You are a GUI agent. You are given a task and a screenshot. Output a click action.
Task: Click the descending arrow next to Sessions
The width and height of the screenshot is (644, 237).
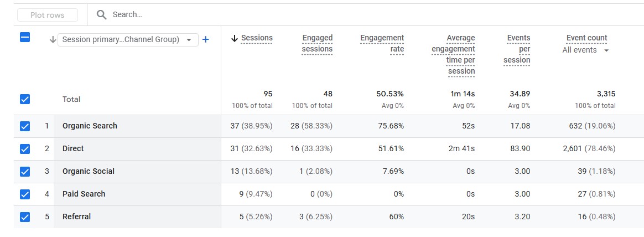click(235, 38)
